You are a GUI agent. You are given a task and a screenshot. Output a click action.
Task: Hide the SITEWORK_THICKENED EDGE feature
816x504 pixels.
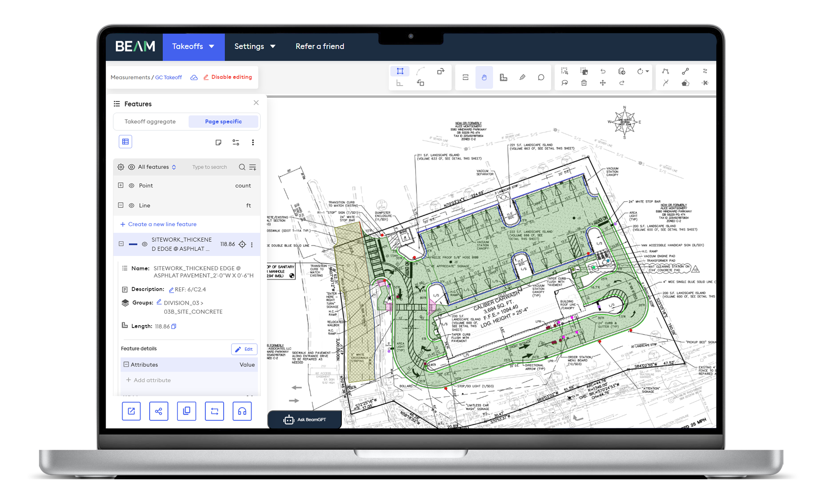click(144, 244)
